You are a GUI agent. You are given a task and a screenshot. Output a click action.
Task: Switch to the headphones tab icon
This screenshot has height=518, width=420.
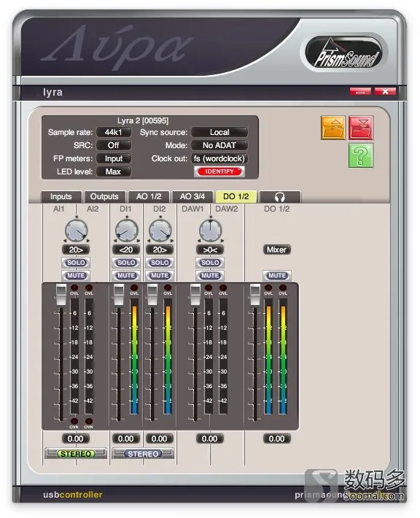pyautogui.click(x=280, y=197)
